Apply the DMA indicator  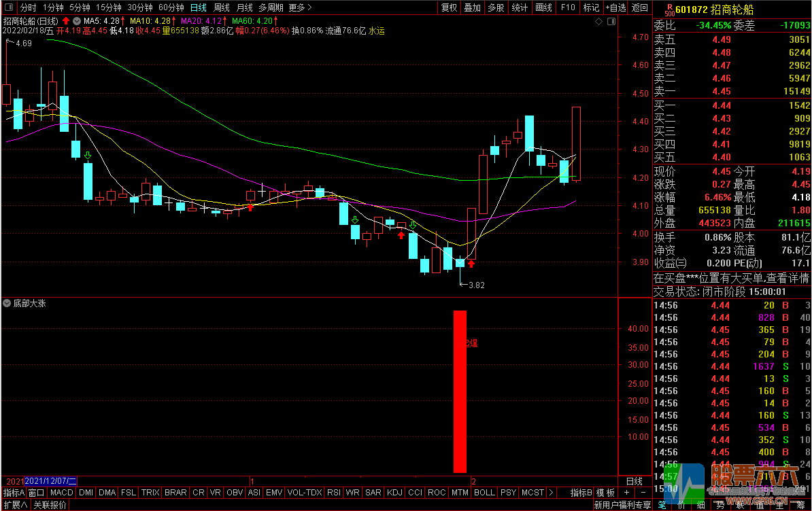[x=107, y=493]
